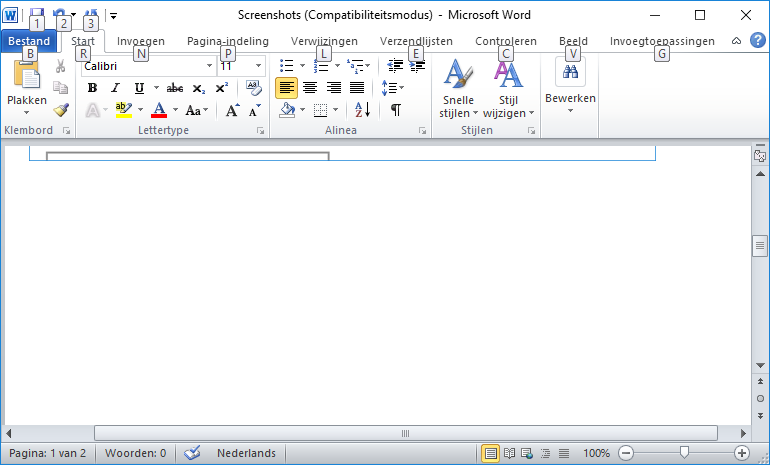The width and height of the screenshot is (770, 465).
Task: Apply the red font color
Action: click(x=159, y=110)
